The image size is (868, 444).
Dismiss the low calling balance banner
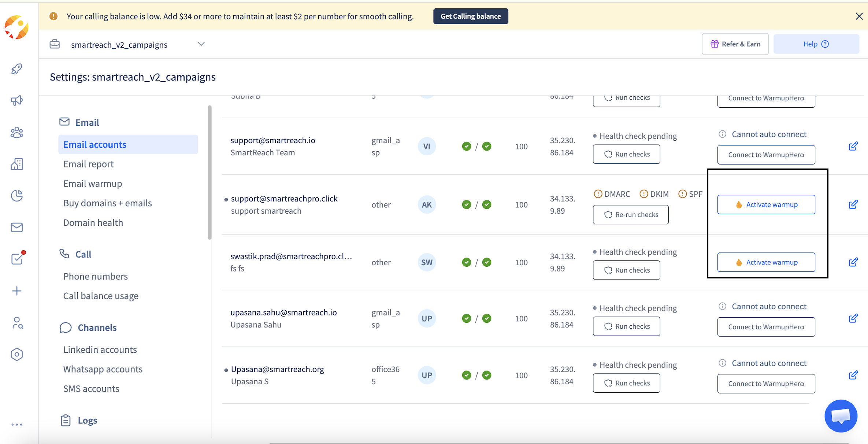(859, 16)
